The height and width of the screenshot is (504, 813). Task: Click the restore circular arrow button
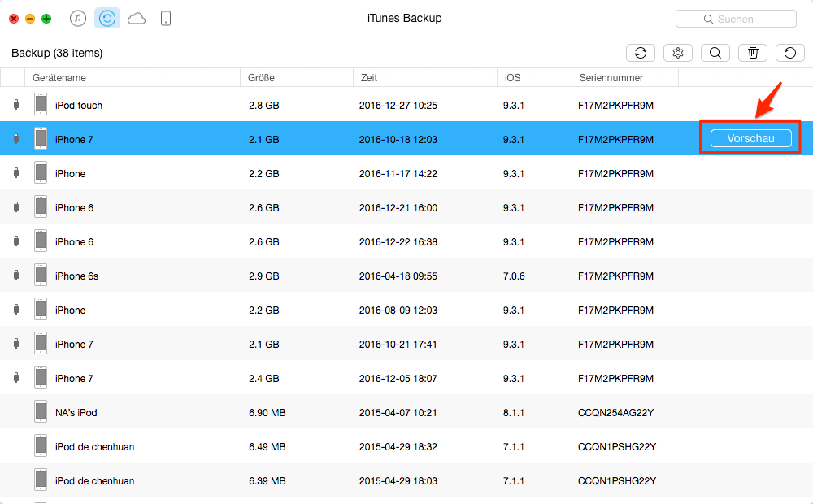click(x=789, y=53)
